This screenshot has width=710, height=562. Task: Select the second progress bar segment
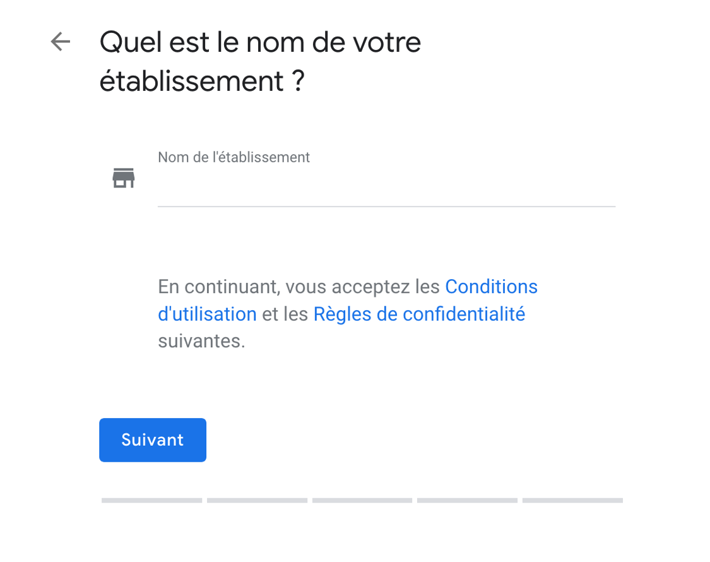pos(257,500)
